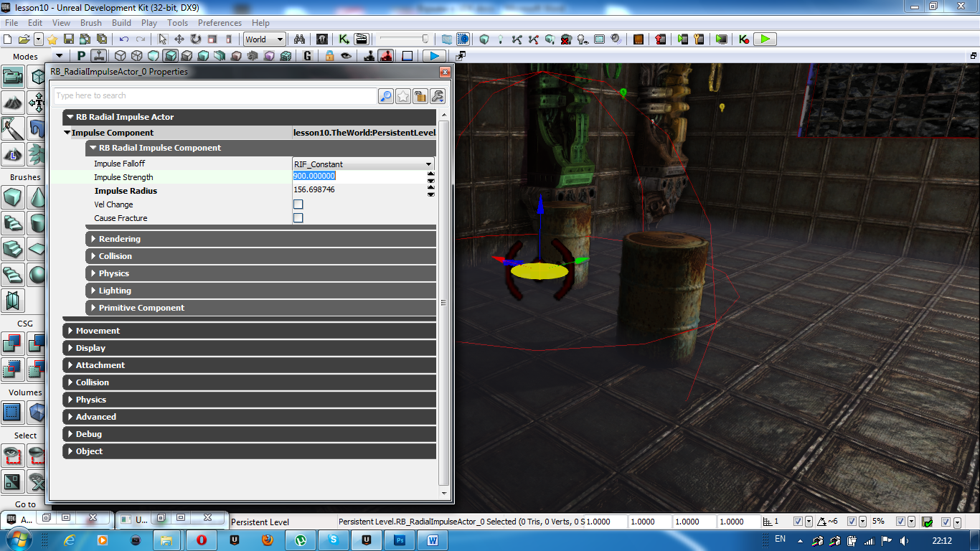
Task: Click the Undo arrow in main toolbar
Action: [124, 39]
